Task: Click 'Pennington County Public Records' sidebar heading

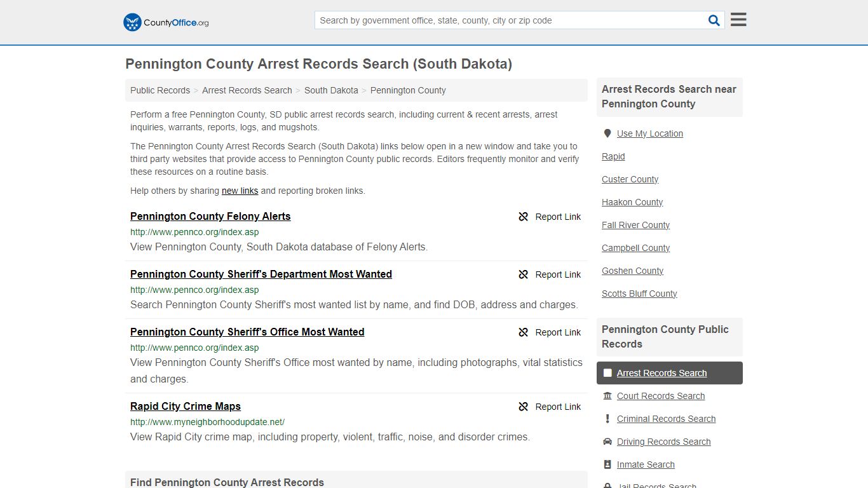Action: pos(665,337)
